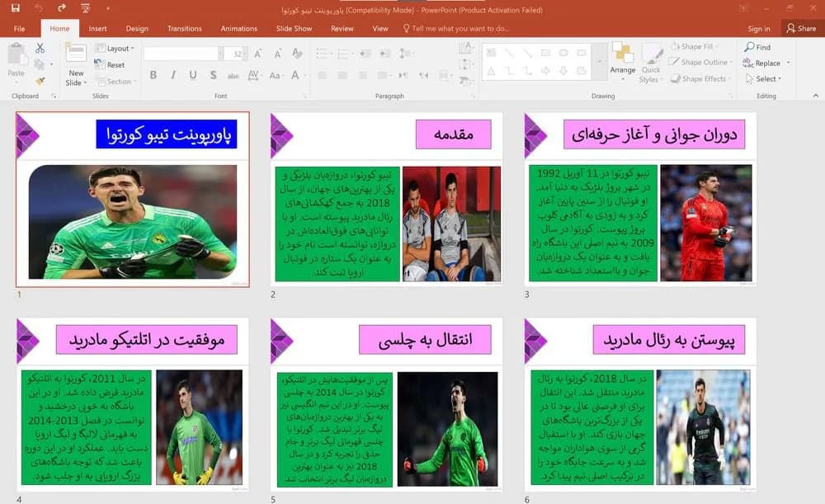Open Customize Quick Access Toolbar dropdown arrow

pyautogui.click(x=108, y=8)
